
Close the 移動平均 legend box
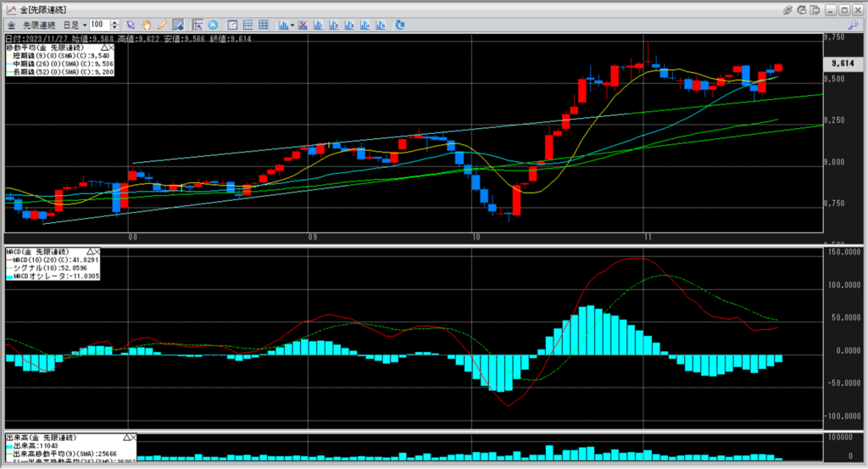coord(111,47)
